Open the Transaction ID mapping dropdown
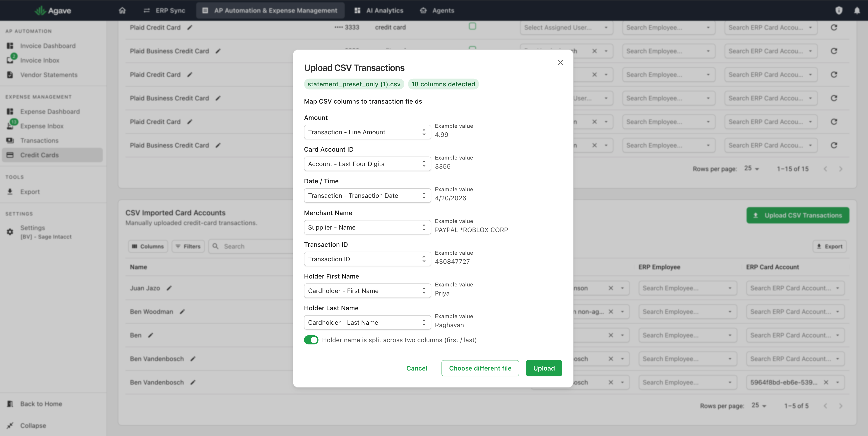The height and width of the screenshot is (436, 868). [367, 259]
